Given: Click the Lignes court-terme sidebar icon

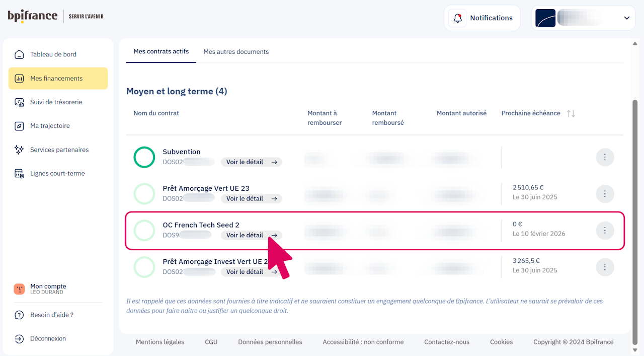Looking at the screenshot, I should point(19,174).
